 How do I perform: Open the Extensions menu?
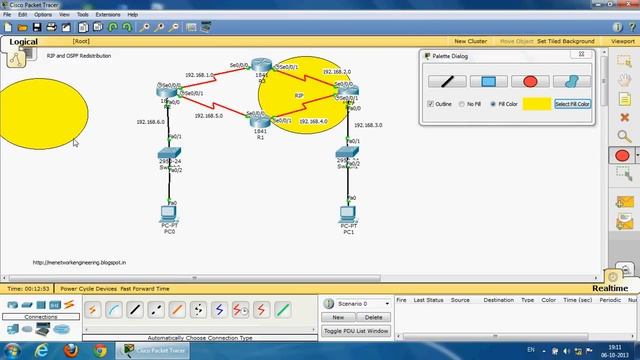pyautogui.click(x=108, y=14)
